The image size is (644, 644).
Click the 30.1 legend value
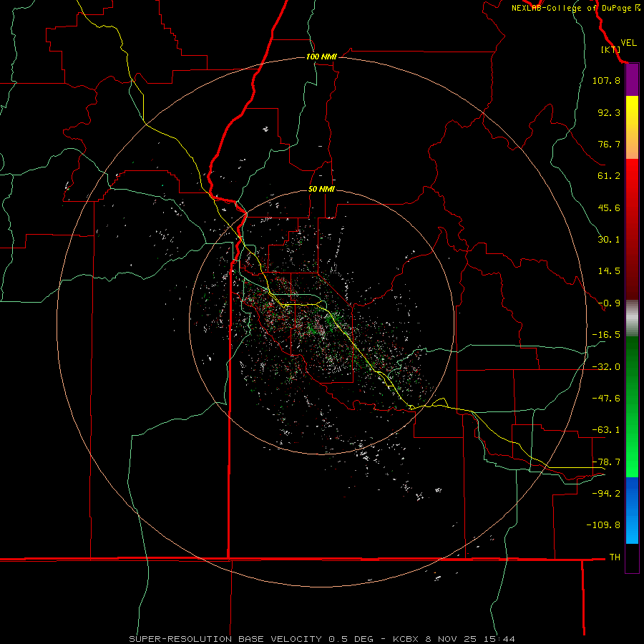coord(609,240)
